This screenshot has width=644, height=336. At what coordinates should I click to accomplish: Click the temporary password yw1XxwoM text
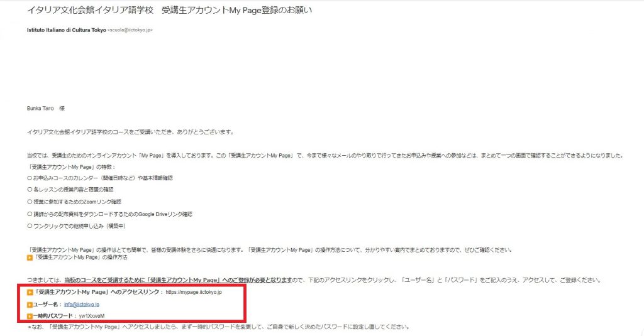tap(92, 316)
